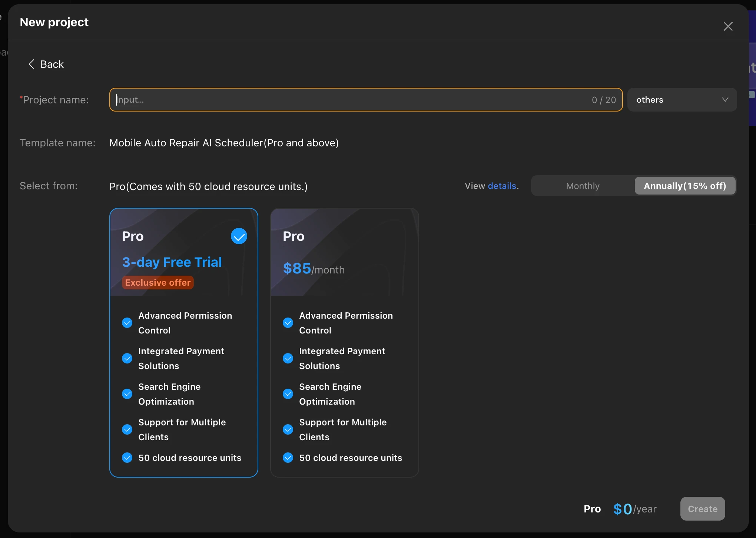Click check icon beside trial Support for Multiple Clients
The width and height of the screenshot is (756, 538).
[127, 429]
